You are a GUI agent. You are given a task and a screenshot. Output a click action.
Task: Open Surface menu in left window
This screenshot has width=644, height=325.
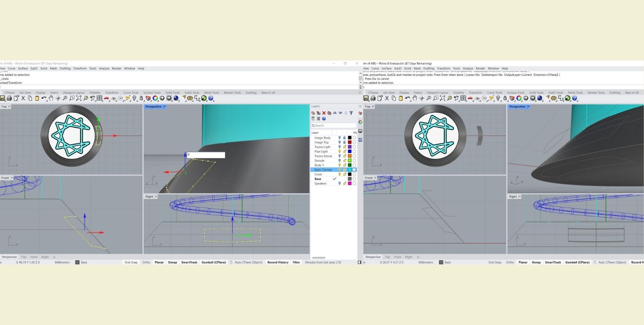pyautogui.click(x=22, y=69)
